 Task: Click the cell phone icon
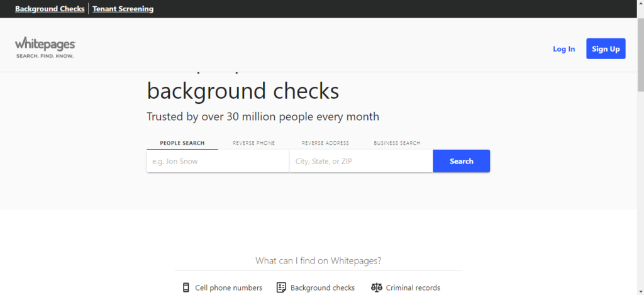[x=186, y=287]
